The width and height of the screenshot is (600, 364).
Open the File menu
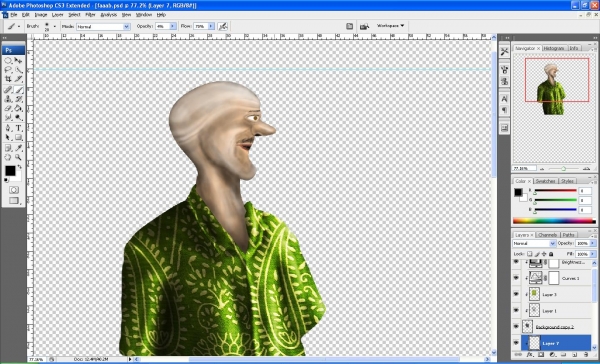pos(14,15)
